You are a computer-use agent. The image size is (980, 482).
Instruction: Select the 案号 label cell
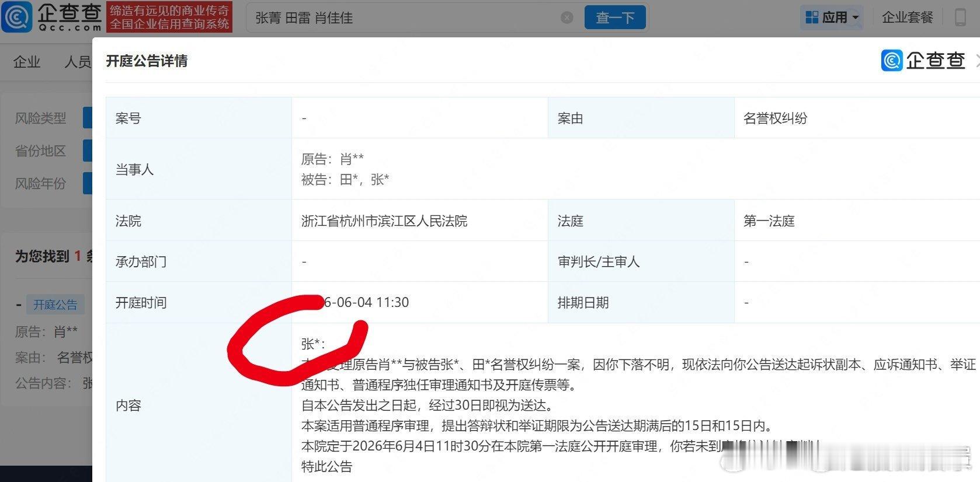pos(199,118)
